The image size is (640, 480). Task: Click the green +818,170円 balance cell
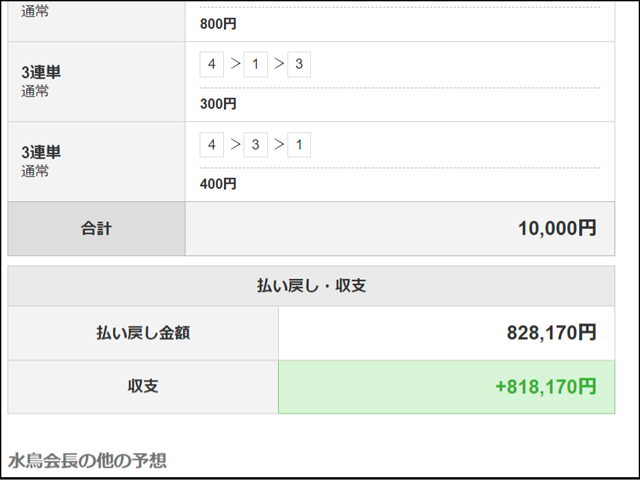tap(447, 387)
